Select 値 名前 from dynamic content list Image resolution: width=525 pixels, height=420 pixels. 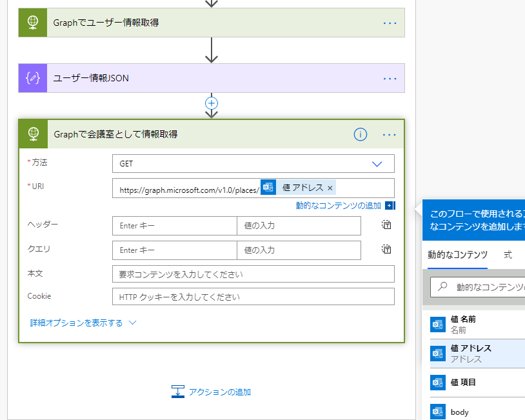pos(464,323)
